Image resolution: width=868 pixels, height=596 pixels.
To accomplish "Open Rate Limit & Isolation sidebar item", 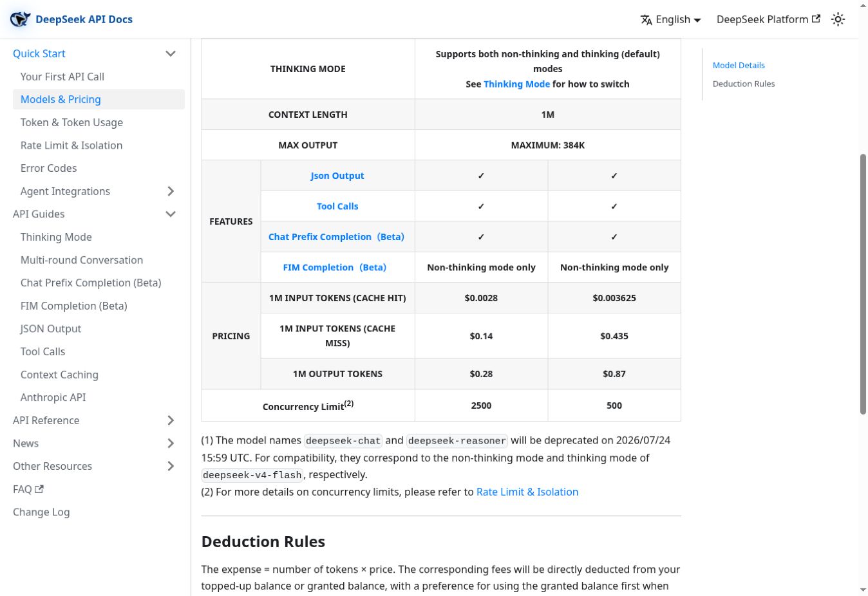I will tap(71, 145).
